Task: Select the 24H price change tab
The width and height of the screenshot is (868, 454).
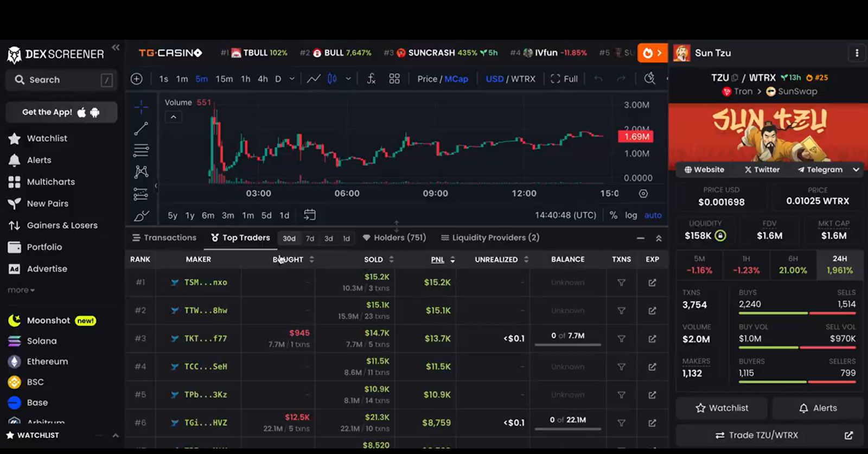Action: tap(839, 265)
